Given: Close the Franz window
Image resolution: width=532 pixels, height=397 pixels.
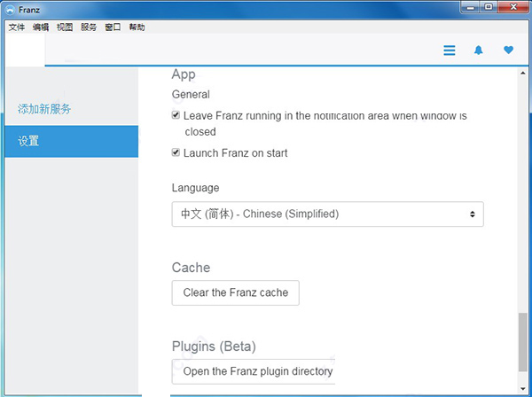Looking at the screenshot, I should [513, 7].
